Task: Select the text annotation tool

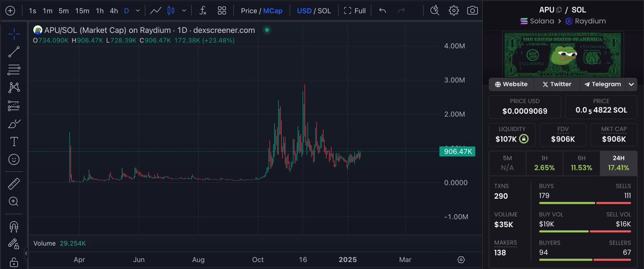Action: (x=14, y=142)
